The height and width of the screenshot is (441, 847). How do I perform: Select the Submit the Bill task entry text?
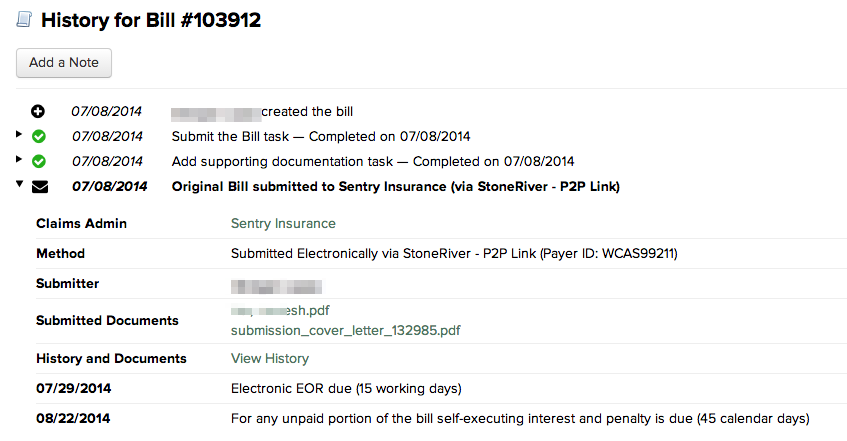tap(321, 137)
